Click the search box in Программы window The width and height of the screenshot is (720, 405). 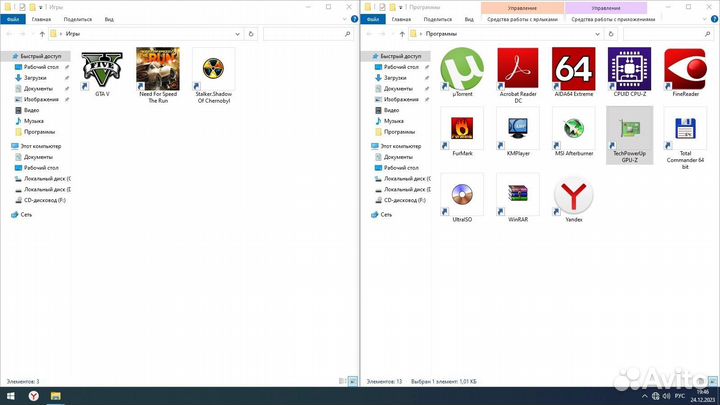click(x=668, y=34)
